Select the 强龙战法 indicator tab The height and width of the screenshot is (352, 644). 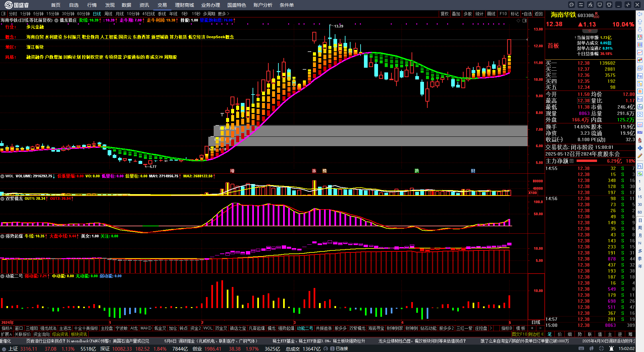49,328
